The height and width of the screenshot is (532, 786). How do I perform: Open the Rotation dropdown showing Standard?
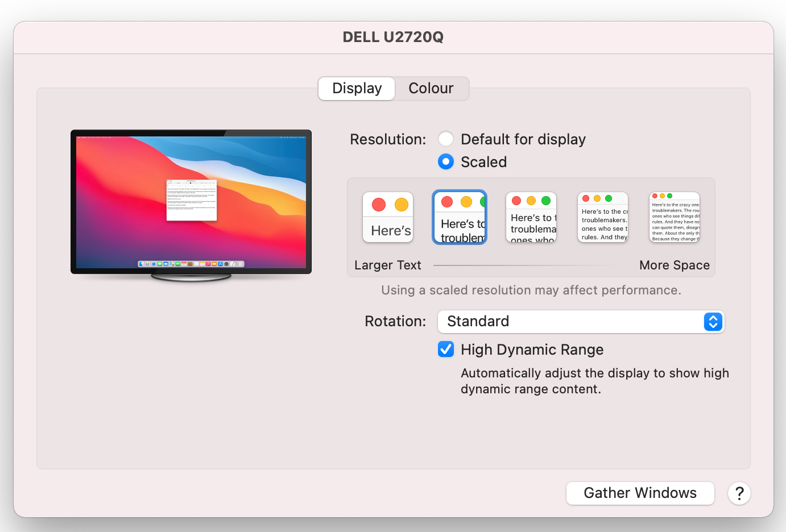(x=581, y=322)
